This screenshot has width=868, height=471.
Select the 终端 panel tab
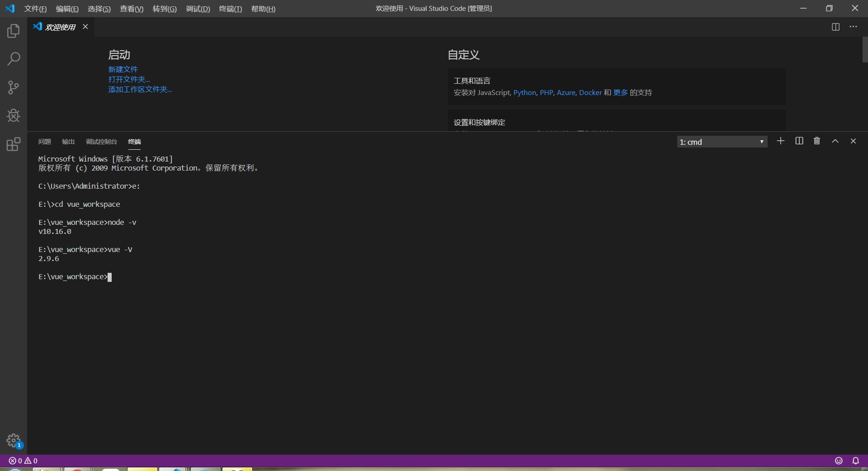tap(134, 142)
